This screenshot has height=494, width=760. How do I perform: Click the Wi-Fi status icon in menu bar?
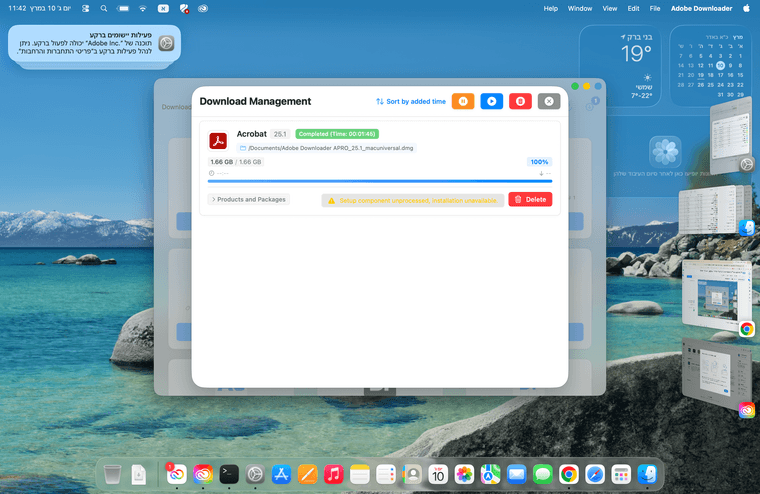[x=142, y=8]
